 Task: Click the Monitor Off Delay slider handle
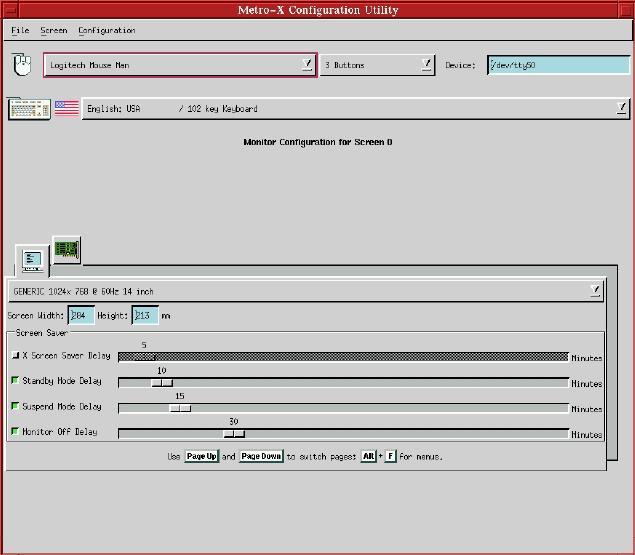[233, 433]
